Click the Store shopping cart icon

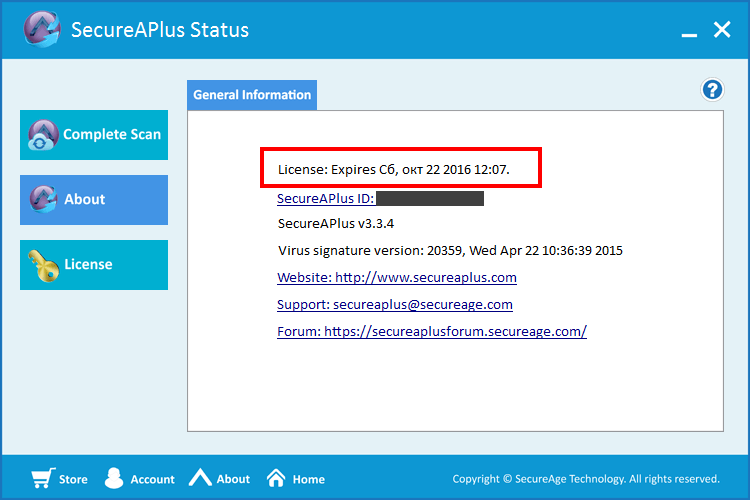pos(43,478)
